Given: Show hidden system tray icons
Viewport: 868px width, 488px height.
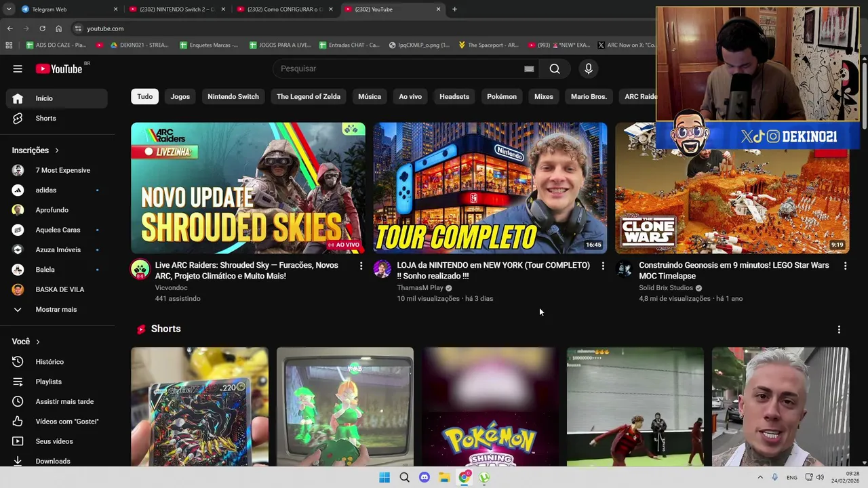Looking at the screenshot, I should 760,477.
